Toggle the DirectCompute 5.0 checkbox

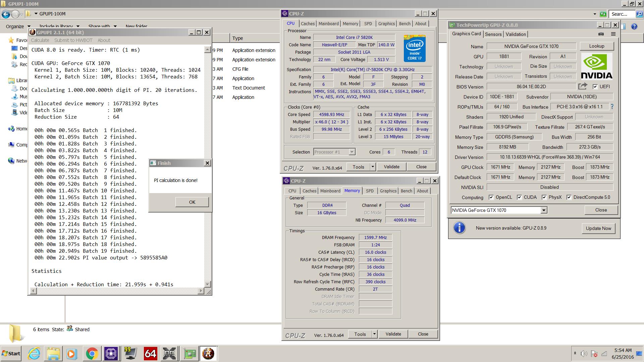point(569,197)
